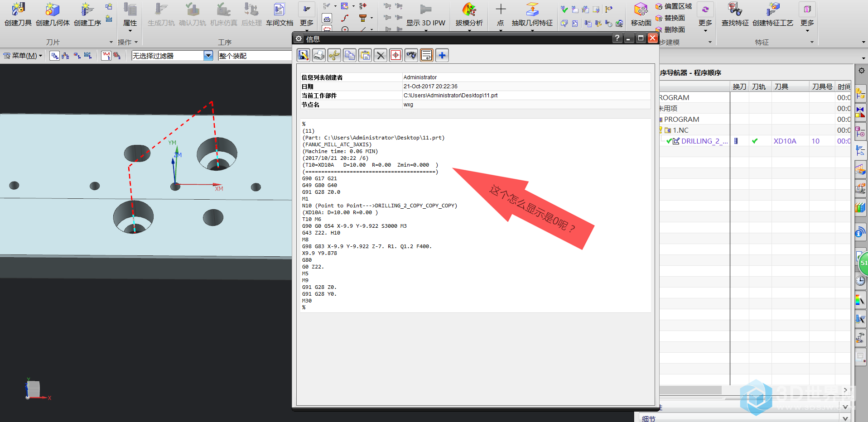
Task: Open the Information window settings gear
Action: pos(299,39)
